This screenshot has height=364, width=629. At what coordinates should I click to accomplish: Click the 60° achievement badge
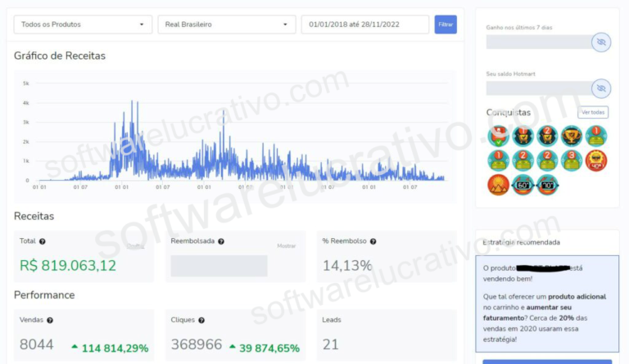tap(523, 185)
